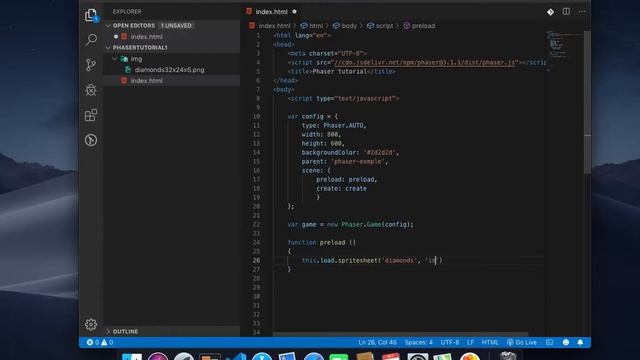Click the 1 UNSAVED badge
This screenshot has width=640, height=360.
click(176, 26)
